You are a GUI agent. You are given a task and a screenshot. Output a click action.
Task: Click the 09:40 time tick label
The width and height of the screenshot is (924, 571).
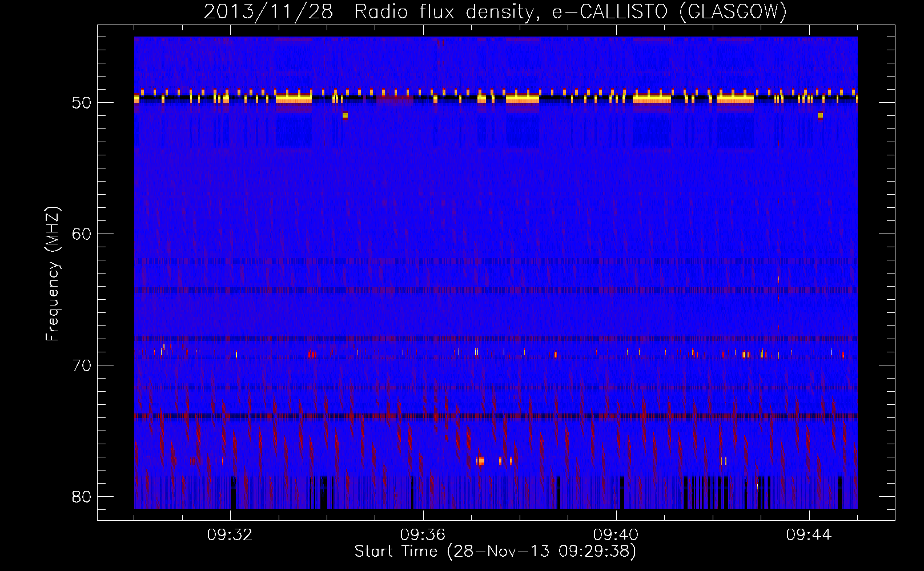tap(616, 535)
